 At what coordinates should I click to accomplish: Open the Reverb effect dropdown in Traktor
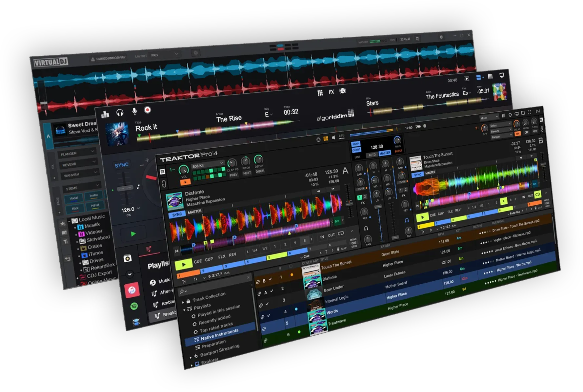coord(501,131)
